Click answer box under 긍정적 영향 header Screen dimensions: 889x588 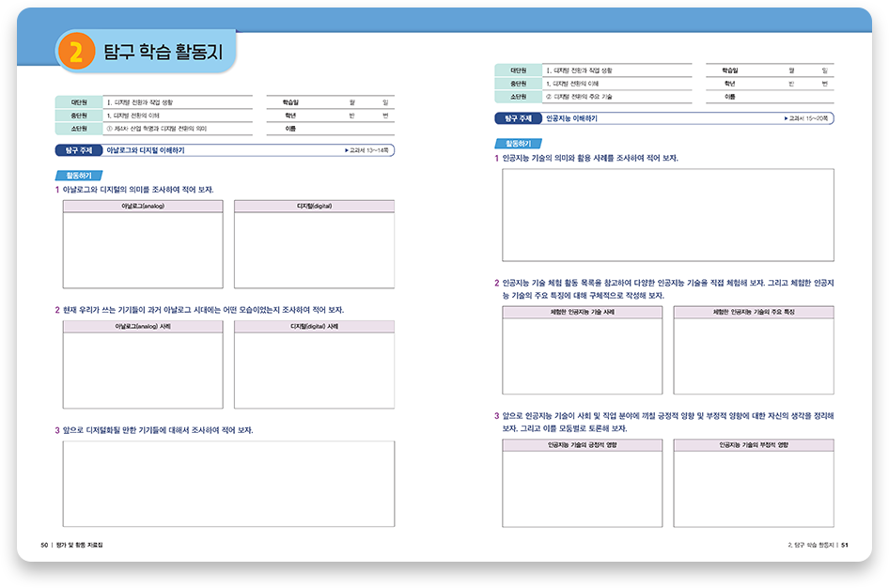coord(583,489)
